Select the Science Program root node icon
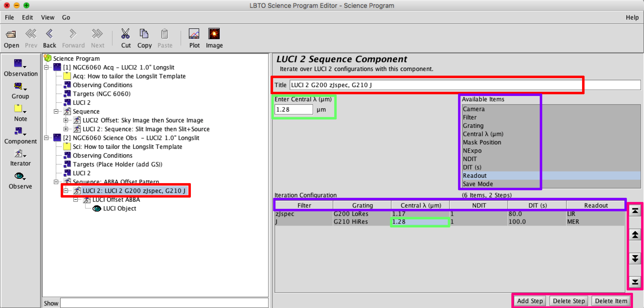644x308 pixels. (48, 58)
